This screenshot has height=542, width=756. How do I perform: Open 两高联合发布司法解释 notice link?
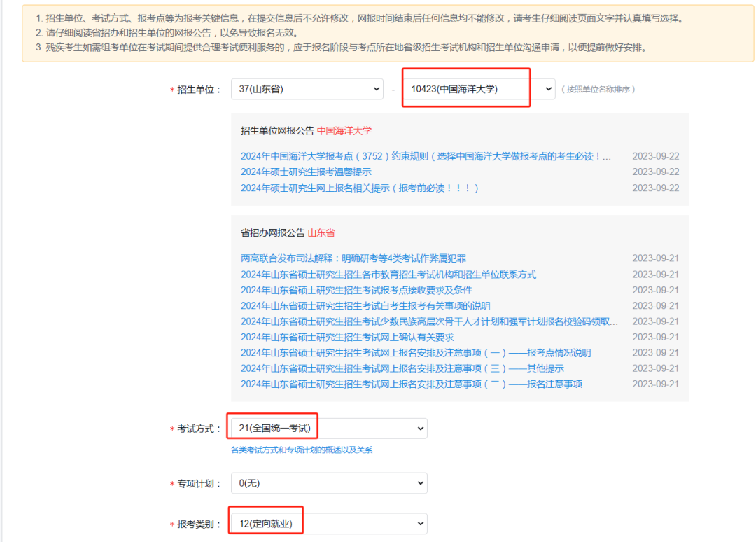click(353, 258)
